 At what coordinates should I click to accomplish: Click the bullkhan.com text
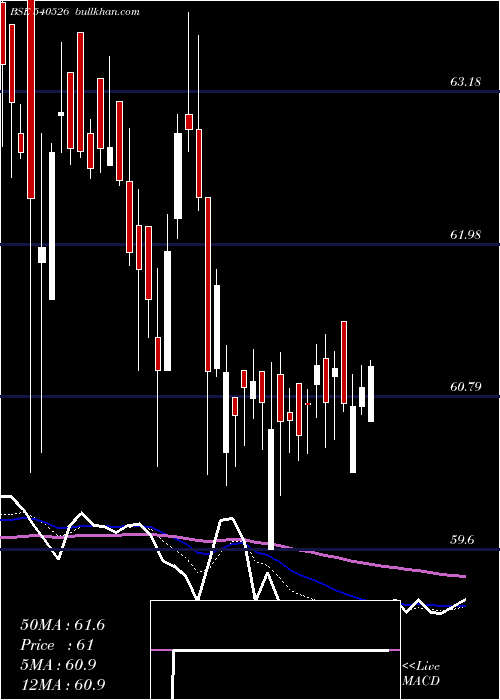(106, 12)
